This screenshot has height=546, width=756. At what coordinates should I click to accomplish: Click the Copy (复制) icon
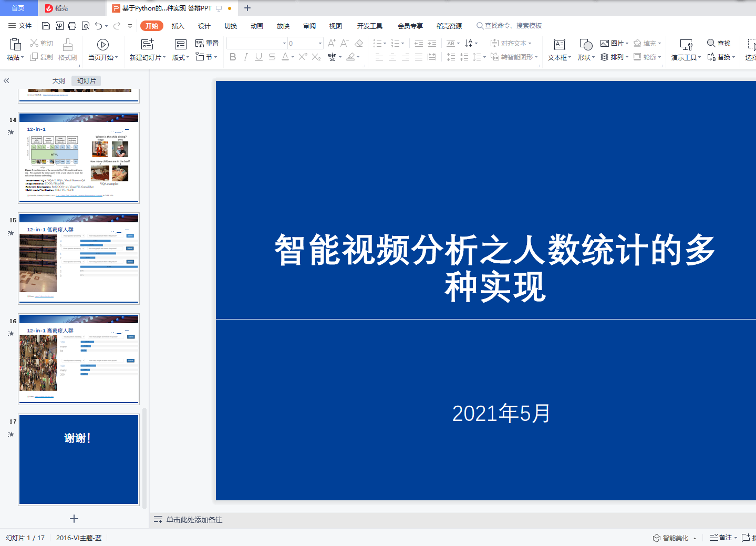click(34, 57)
